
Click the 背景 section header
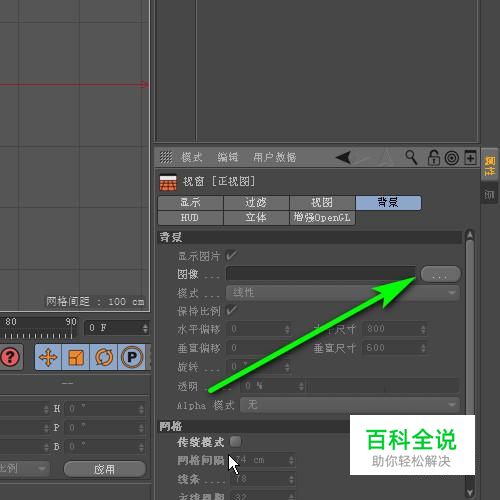310,237
